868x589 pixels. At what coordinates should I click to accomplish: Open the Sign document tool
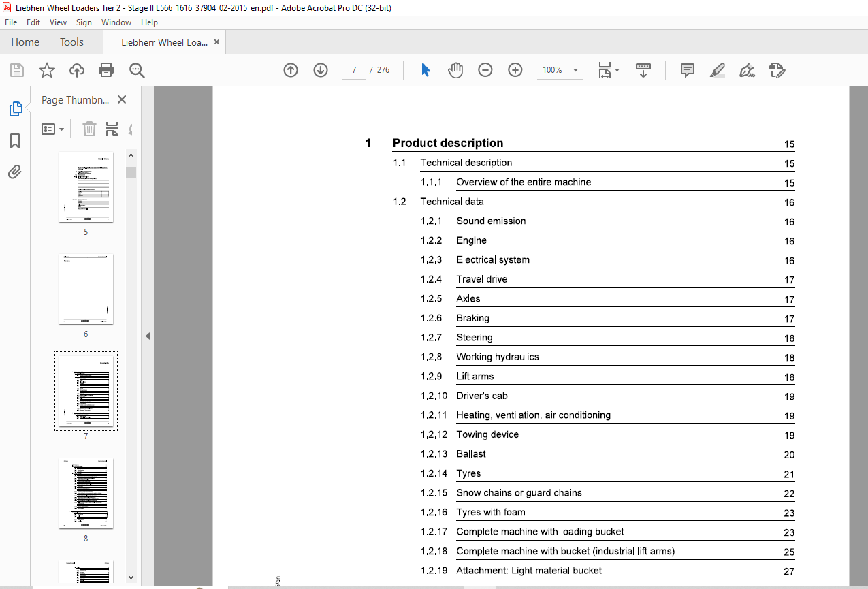click(747, 70)
